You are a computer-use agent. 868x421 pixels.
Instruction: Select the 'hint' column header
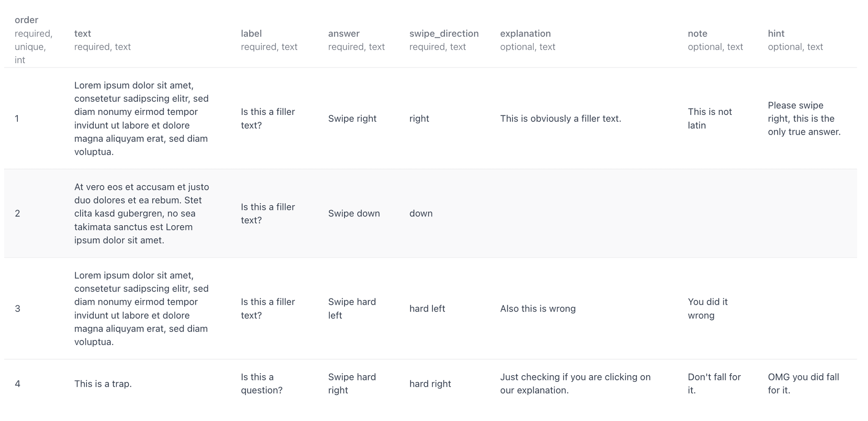coord(776,33)
